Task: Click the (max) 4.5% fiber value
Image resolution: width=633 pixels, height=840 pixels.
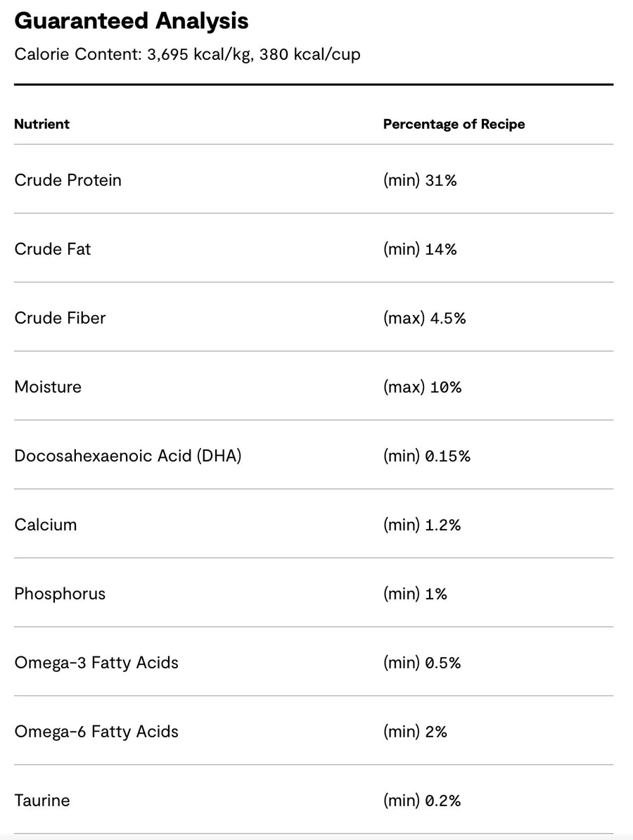Action: tap(424, 318)
